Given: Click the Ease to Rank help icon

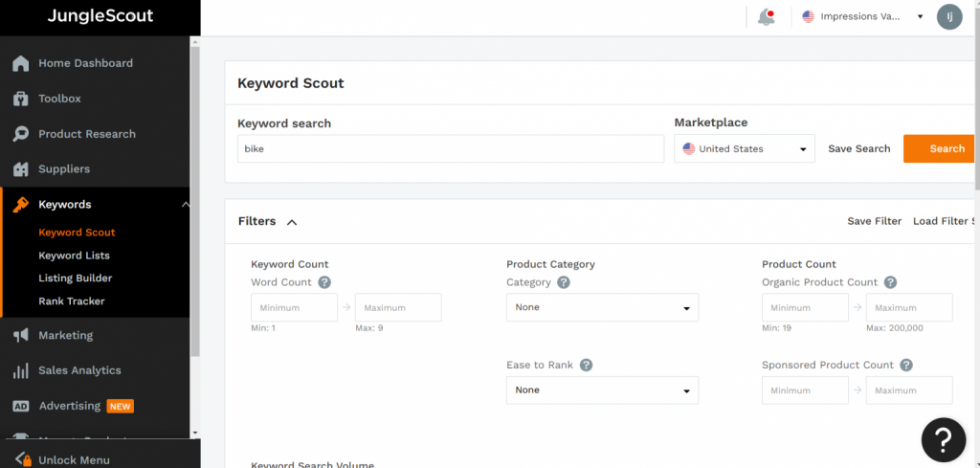Looking at the screenshot, I should [x=586, y=365].
